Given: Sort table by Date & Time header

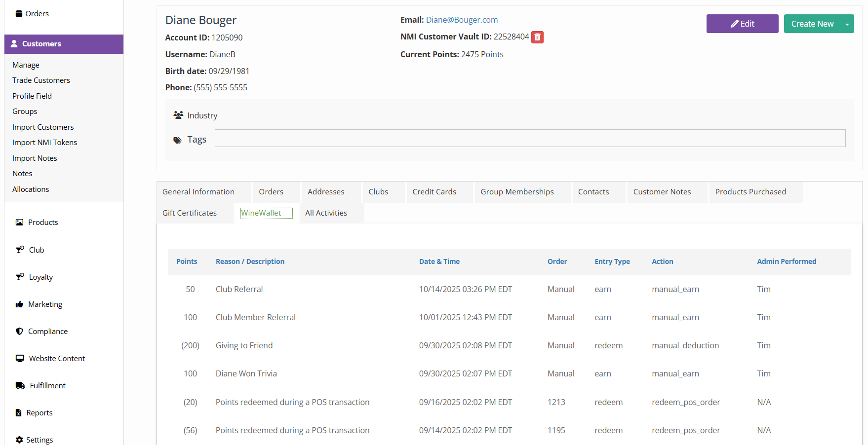Looking at the screenshot, I should click(439, 261).
